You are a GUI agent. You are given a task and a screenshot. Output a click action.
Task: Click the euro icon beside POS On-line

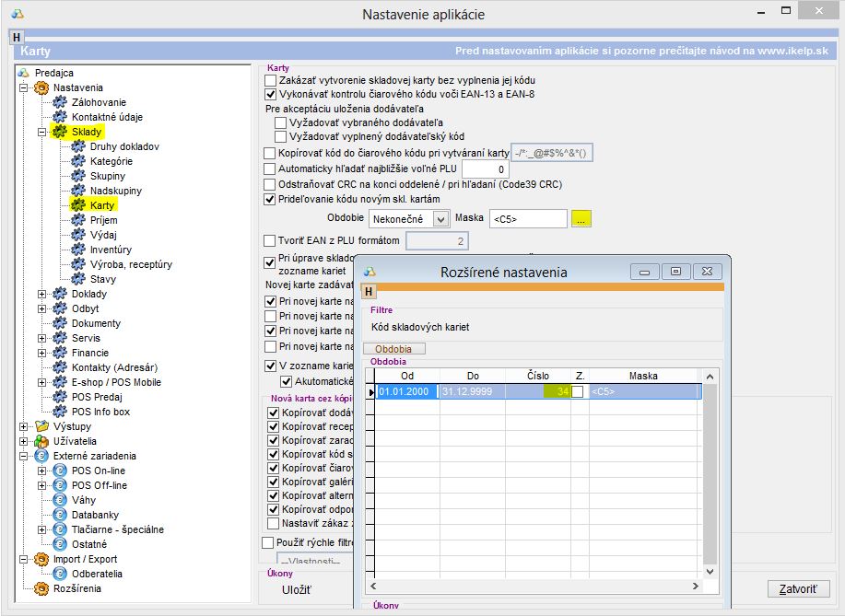click(60, 471)
